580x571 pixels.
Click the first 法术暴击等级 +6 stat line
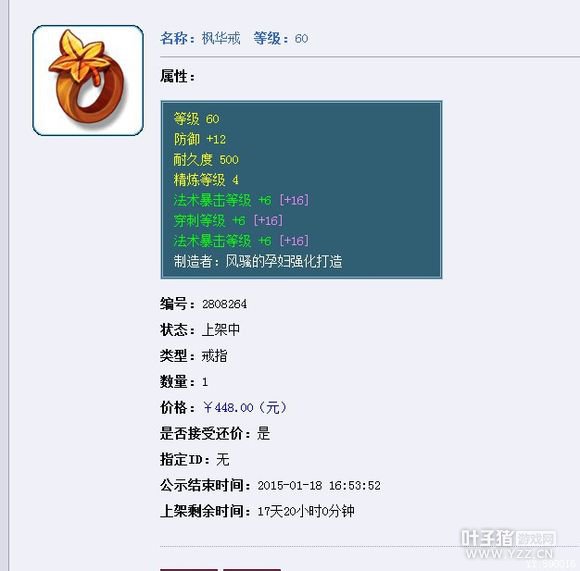(241, 200)
